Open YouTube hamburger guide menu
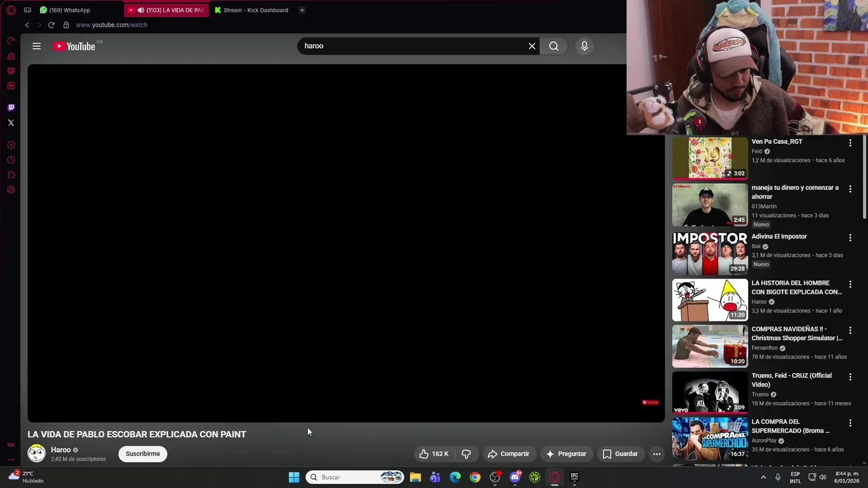This screenshot has width=868, height=488. pyautogui.click(x=37, y=46)
